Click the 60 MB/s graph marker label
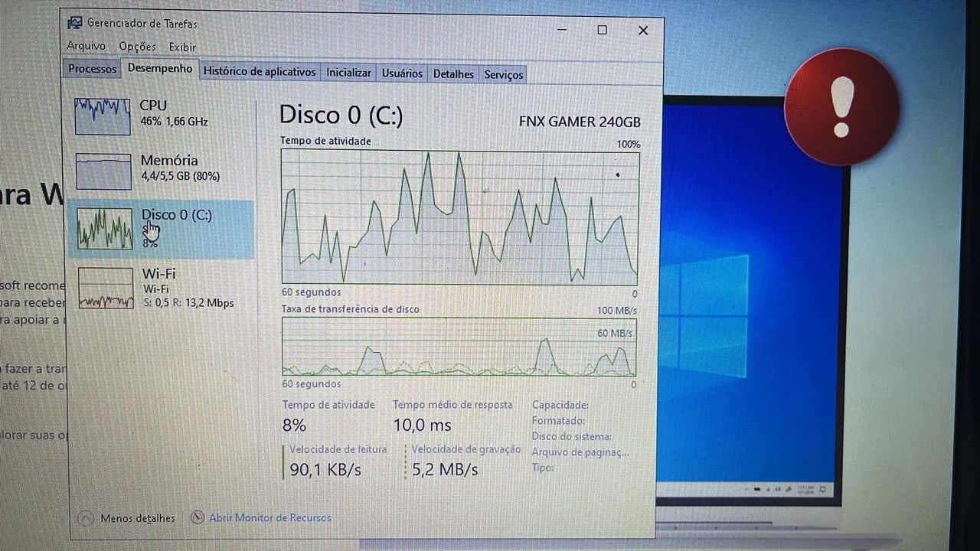Viewport: 980px width, 551px height. (x=615, y=333)
